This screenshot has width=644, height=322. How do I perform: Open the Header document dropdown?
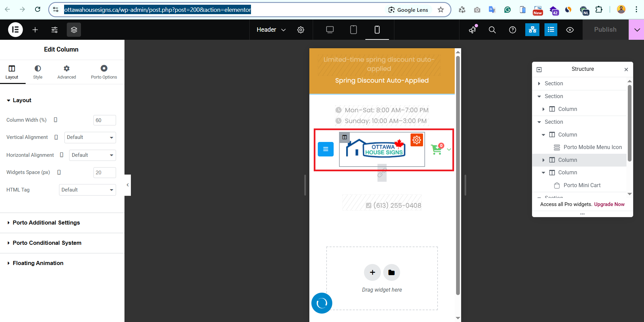pyautogui.click(x=271, y=30)
